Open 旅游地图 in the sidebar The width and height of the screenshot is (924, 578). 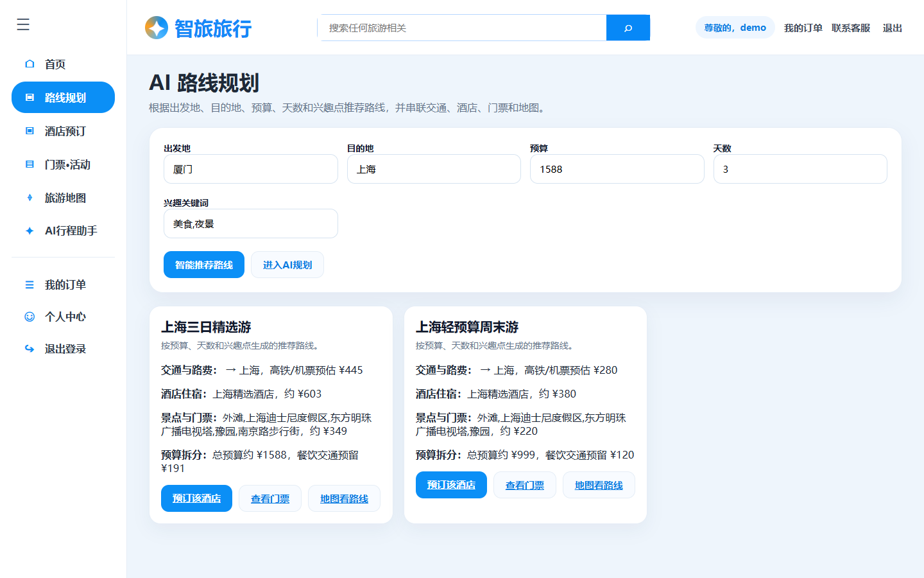point(63,198)
